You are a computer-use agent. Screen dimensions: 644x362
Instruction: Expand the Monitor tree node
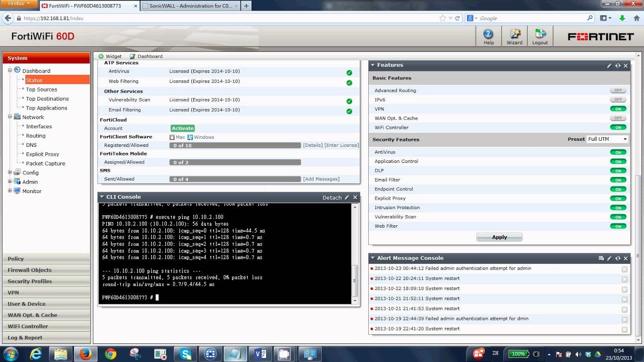pyautogui.click(x=10, y=191)
